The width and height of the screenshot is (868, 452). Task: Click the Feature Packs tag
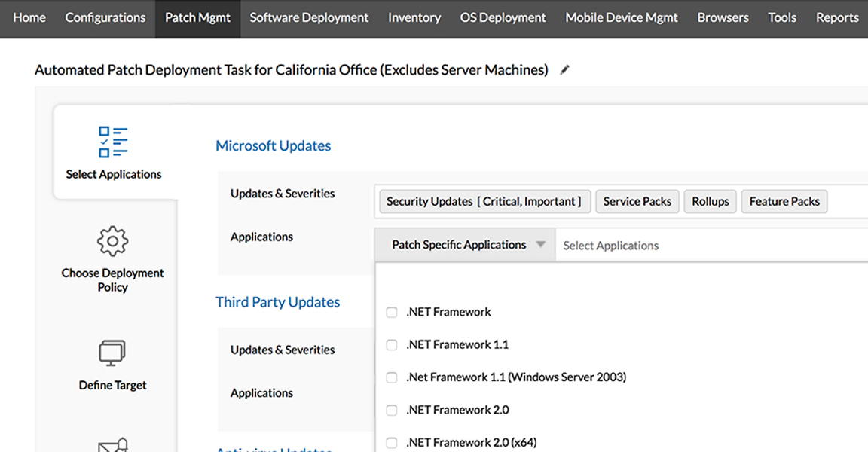click(x=784, y=201)
